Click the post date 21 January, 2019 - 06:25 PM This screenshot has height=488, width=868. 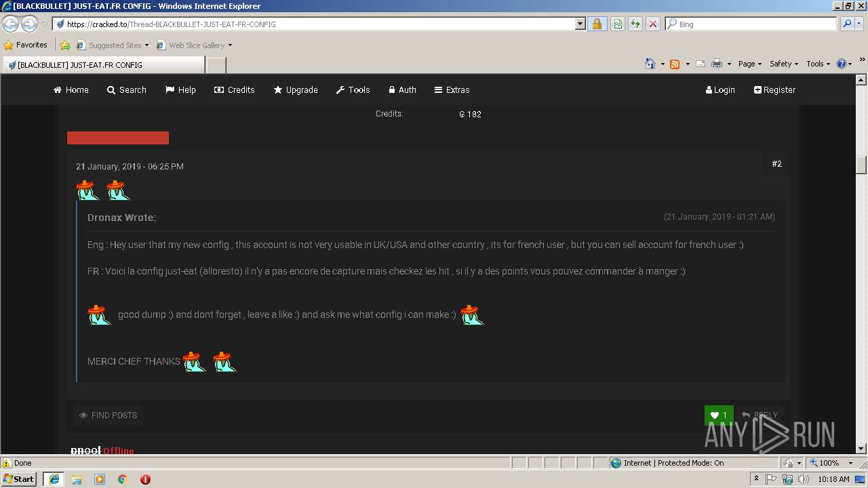pos(130,166)
